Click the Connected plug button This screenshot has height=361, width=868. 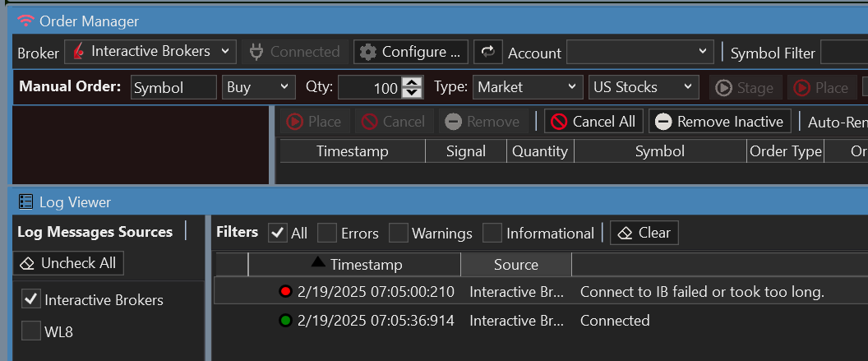pos(294,52)
